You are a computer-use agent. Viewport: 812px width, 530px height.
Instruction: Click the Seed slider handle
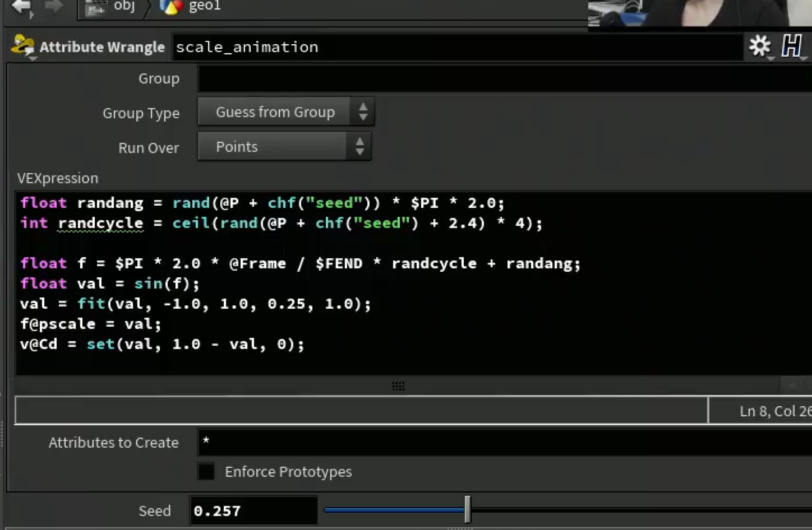(468, 509)
